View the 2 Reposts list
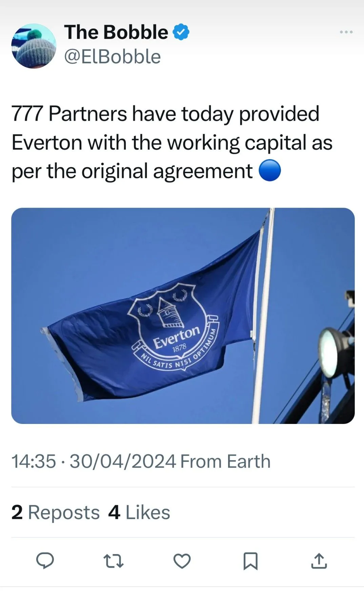Screen dimensions: 364x591 point(55,512)
